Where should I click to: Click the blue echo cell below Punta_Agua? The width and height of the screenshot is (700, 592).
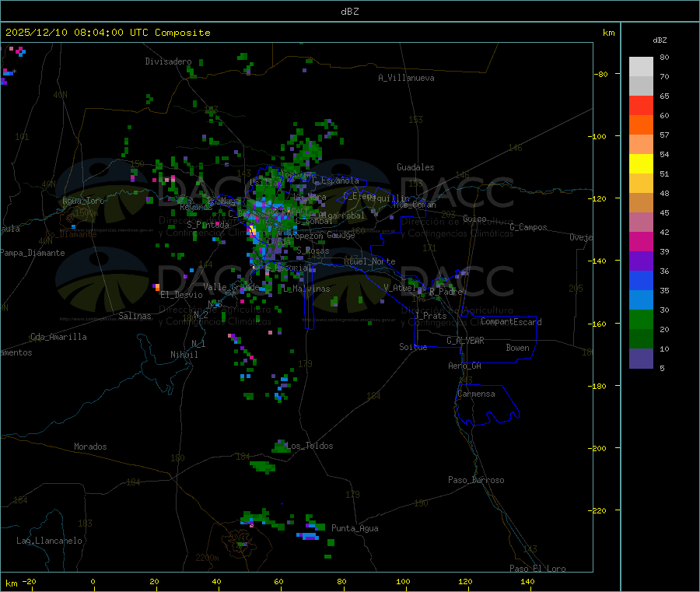click(x=308, y=536)
